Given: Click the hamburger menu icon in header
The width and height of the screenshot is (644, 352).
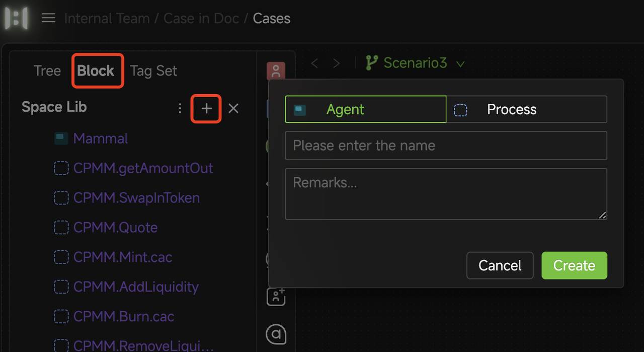Looking at the screenshot, I should [x=48, y=18].
